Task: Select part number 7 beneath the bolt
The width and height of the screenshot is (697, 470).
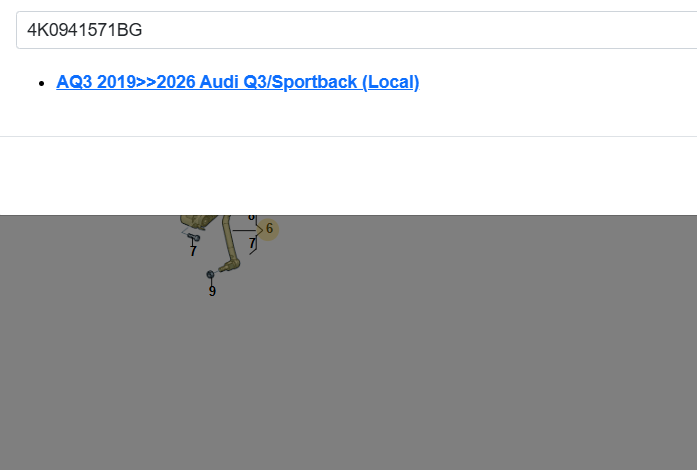Action: [x=193, y=251]
